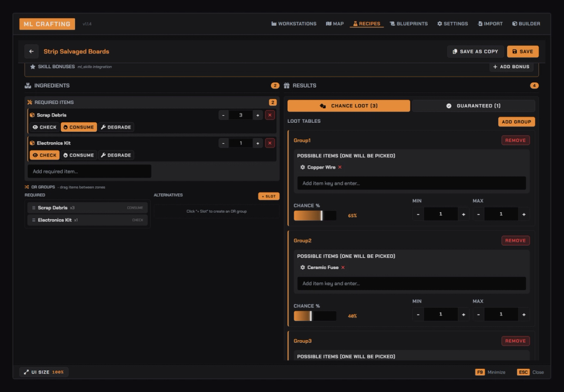Set Electronics Kit to Check mode
Screen dimensions: 564x392
tap(45, 155)
